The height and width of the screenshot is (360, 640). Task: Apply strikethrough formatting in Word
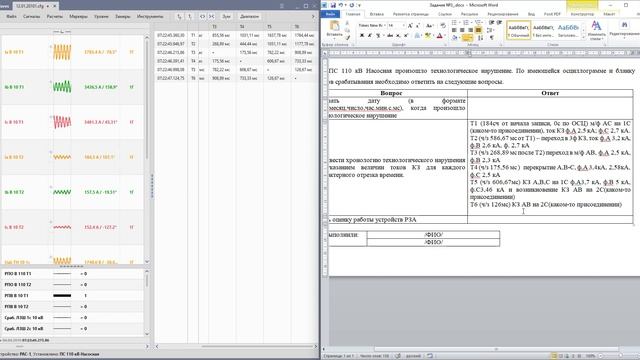click(390, 36)
